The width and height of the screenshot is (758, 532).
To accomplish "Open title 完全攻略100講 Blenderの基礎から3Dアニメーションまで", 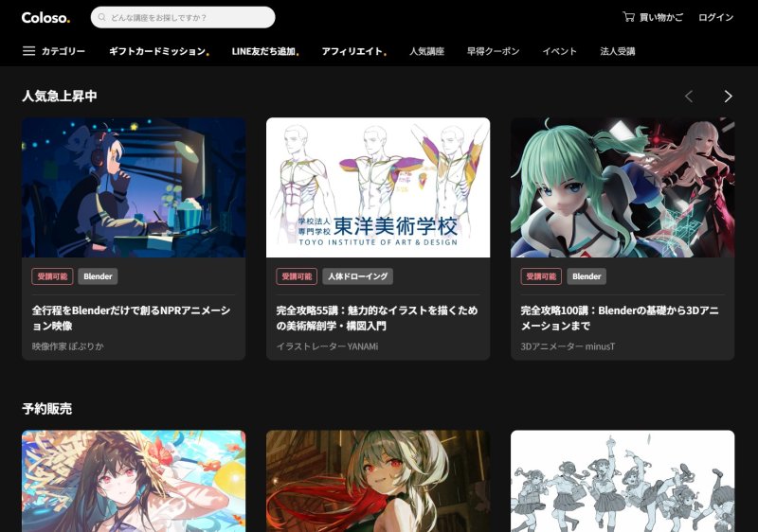I will pyautogui.click(x=620, y=318).
